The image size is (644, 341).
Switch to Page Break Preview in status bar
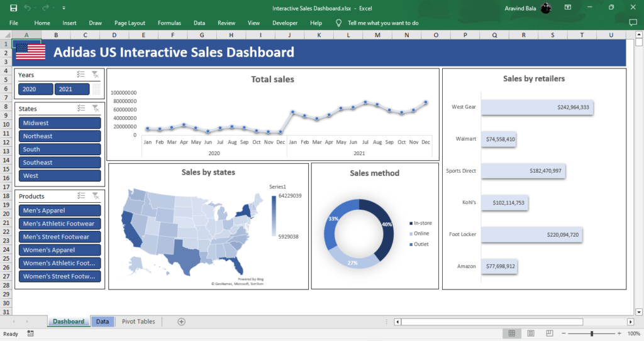(549, 333)
